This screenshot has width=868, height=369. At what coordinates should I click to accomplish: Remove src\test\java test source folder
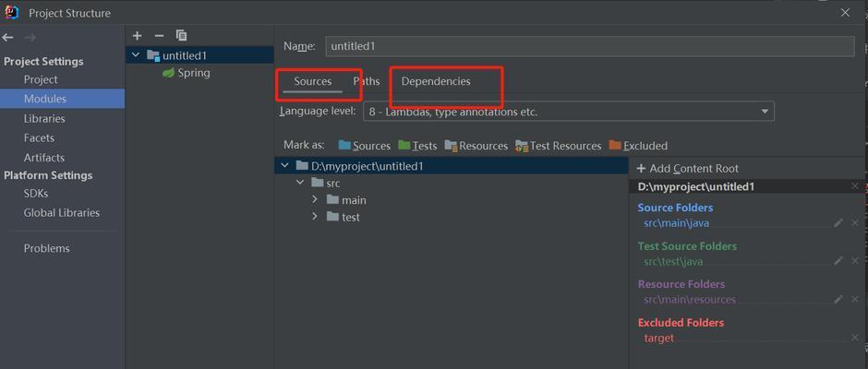[854, 261]
